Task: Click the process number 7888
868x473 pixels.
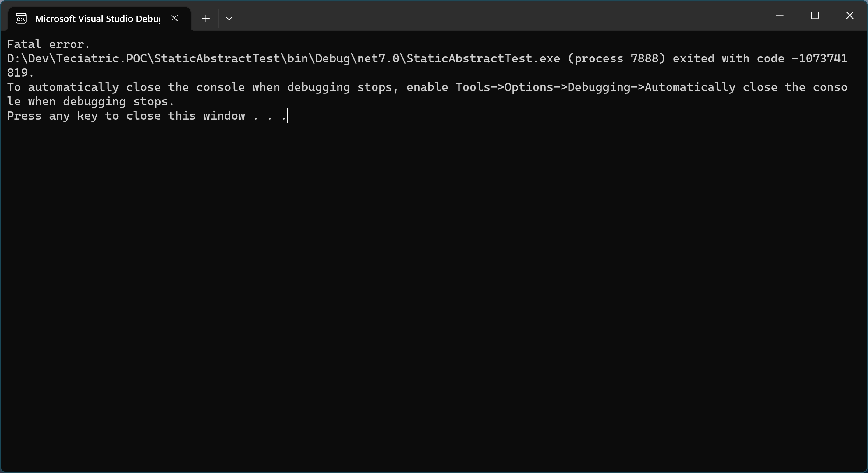Action: (646, 58)
